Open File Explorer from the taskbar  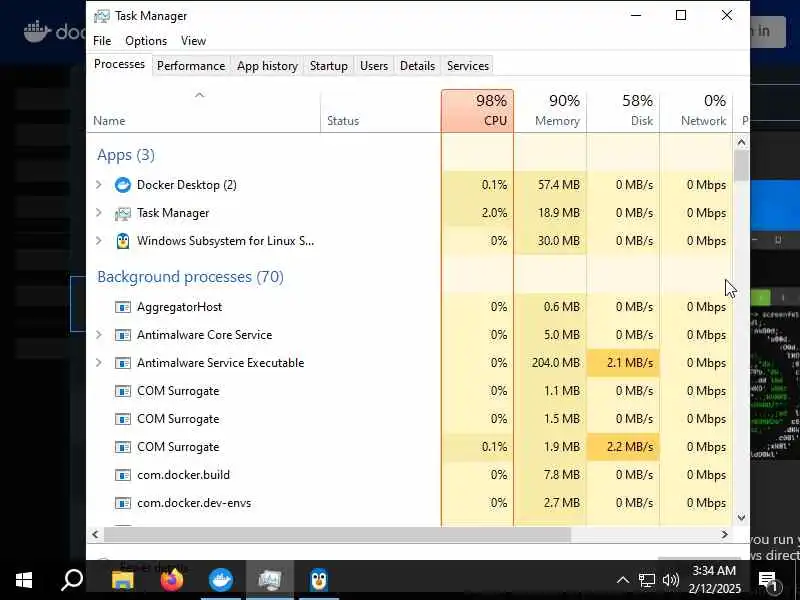(x=122, y=580)
